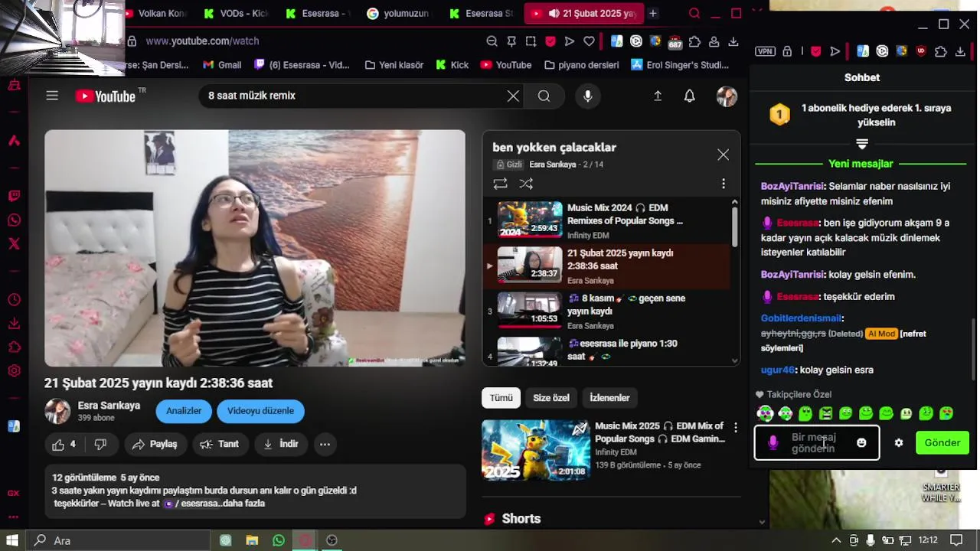Select the İzlenenler filter chip
Screen dimensions: 980x551
tap(609, 398)
